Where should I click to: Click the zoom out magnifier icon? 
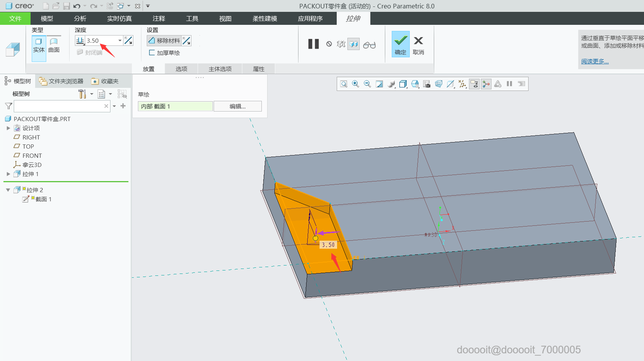(x=367, y=84)
